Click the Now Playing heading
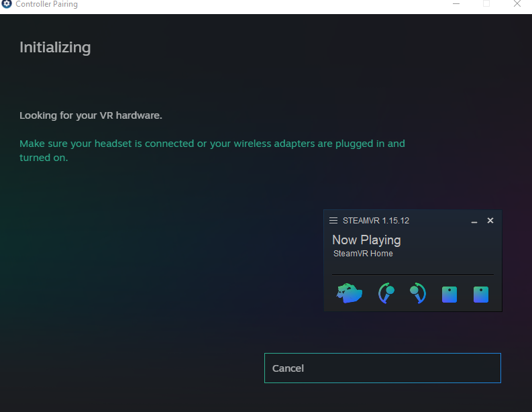Image resolution: width=532 pixels, height=412 pixels. coord(366,240)
